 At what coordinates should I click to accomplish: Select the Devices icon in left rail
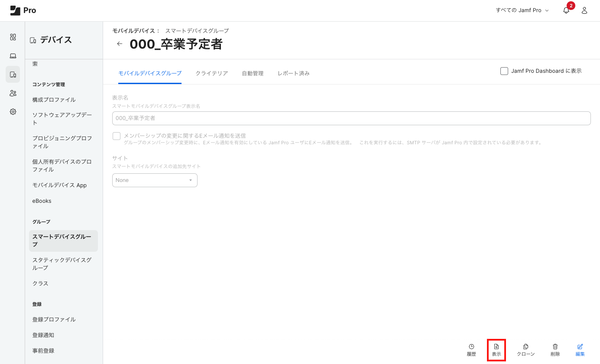[x=13, y=75]
